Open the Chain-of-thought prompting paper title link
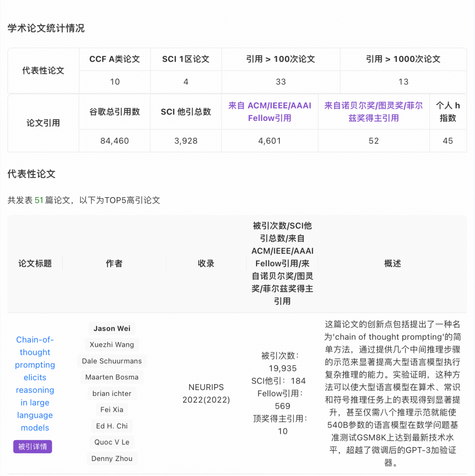Viewport: 475px width, 476px height. tap(35, 383)
